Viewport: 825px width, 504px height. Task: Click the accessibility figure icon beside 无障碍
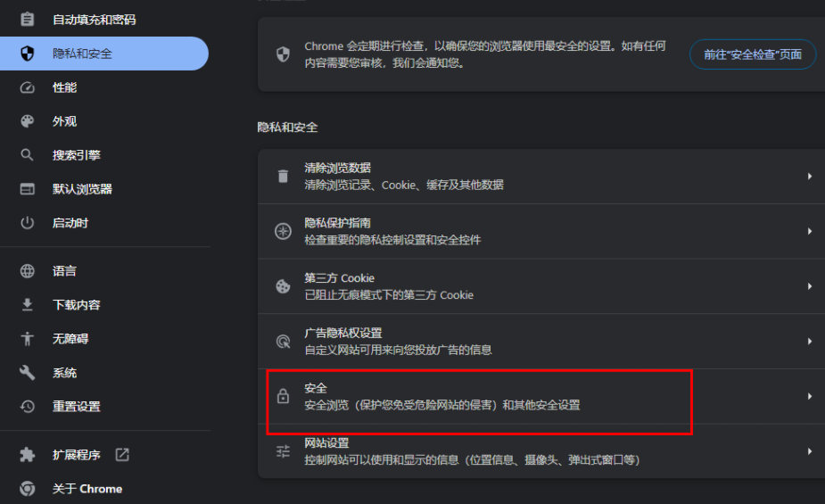pyautogui.click(x=28, y=339)
